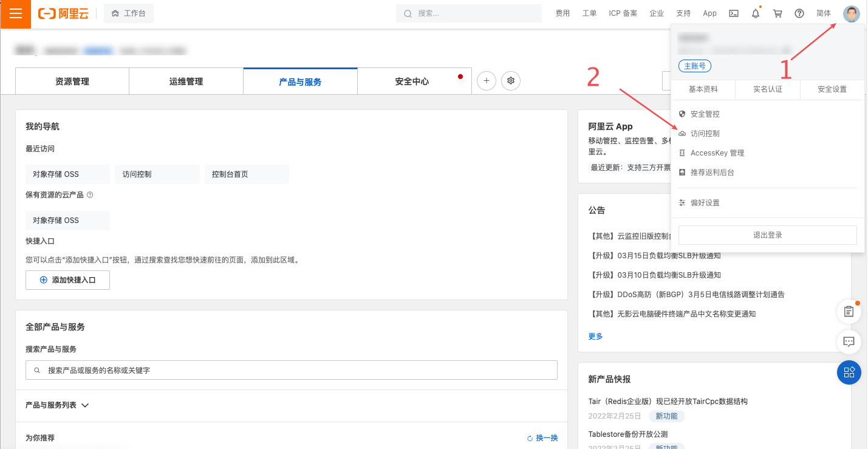Expand the 产品与服务列表 section
The image size is (868, 449).
[x=58, y=405]
